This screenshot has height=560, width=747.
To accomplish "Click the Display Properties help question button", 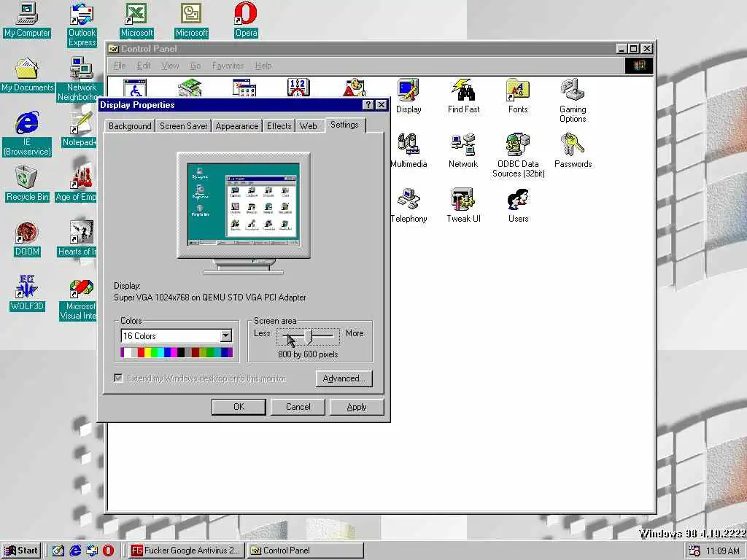I will click(368, 105).
